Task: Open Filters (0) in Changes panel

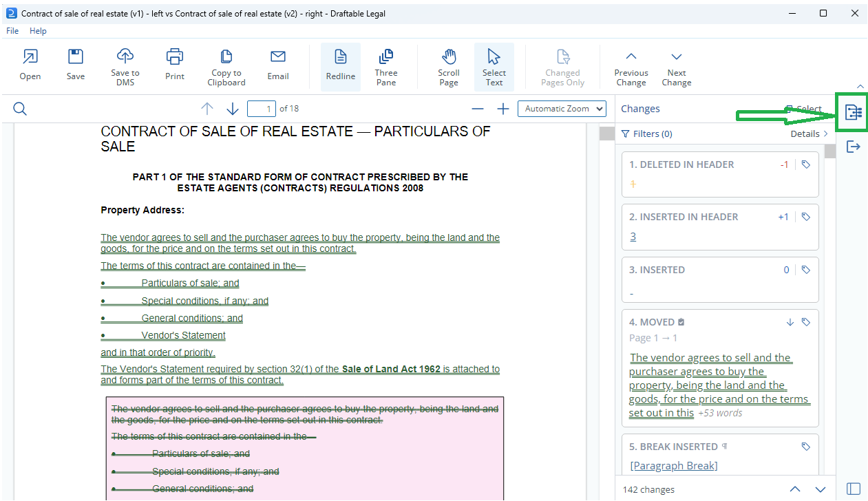Action: point(647,134)
